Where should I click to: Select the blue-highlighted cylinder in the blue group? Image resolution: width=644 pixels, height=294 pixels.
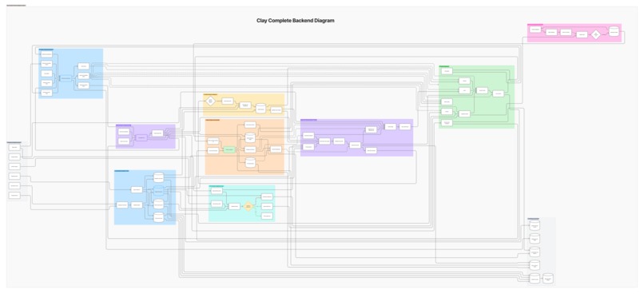tap(158, 191)
